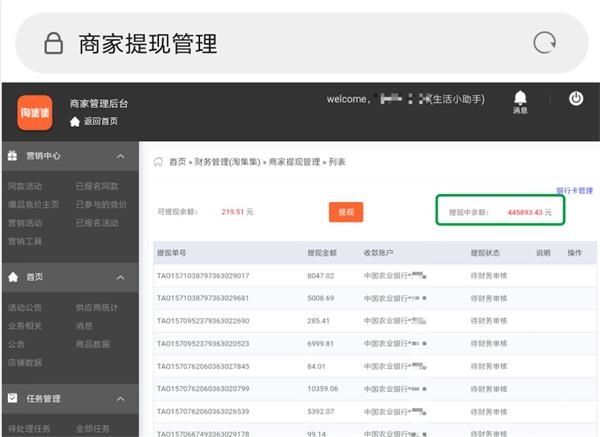The width and height of the screenshot is (600, 437).
Task: Click the home icon in the breadcrumb
Action: coord(158,161)
